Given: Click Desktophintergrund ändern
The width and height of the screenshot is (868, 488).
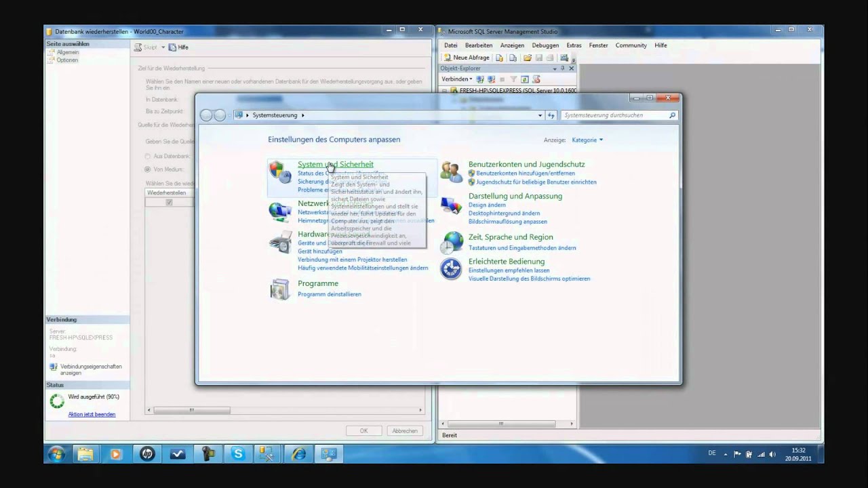Looking at the screenshot, I should coord(505,213).
